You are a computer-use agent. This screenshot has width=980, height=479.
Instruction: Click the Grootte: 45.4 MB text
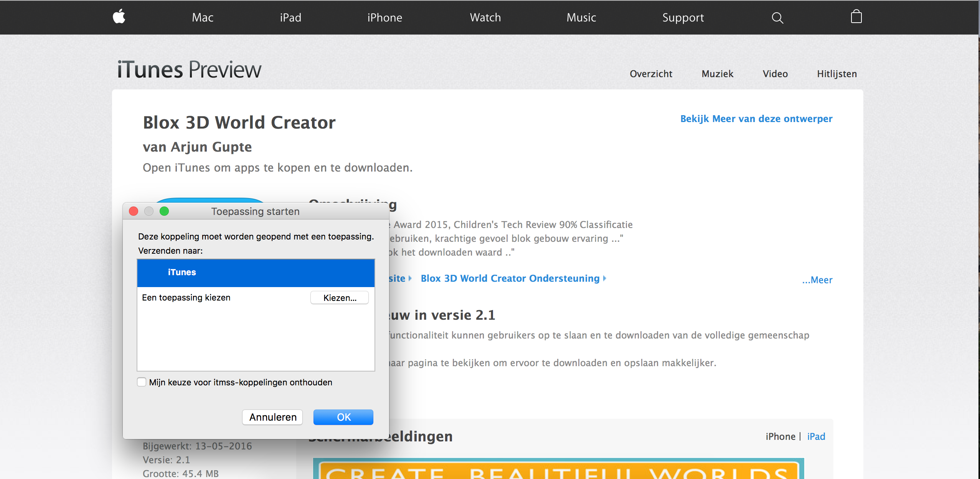pos(181,474)
